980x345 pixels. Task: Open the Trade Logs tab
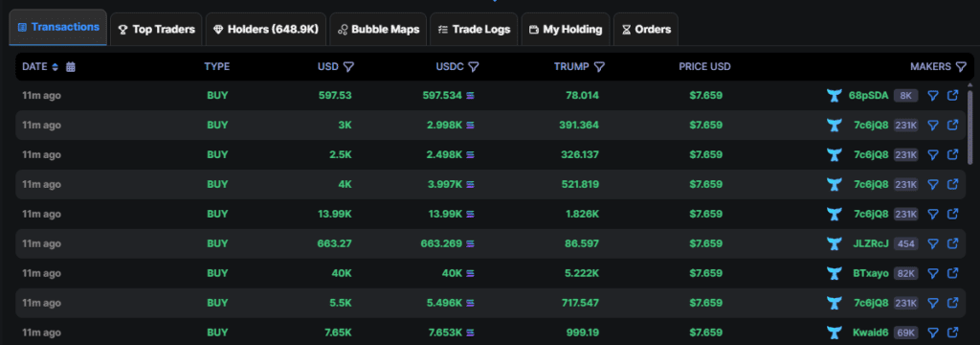pyautogui.click(x=474, y=30)
